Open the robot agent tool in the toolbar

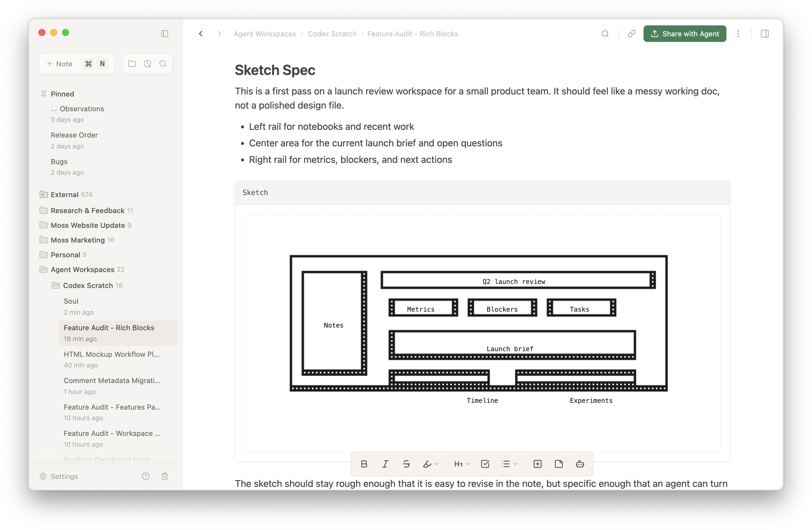click(580, 464)
